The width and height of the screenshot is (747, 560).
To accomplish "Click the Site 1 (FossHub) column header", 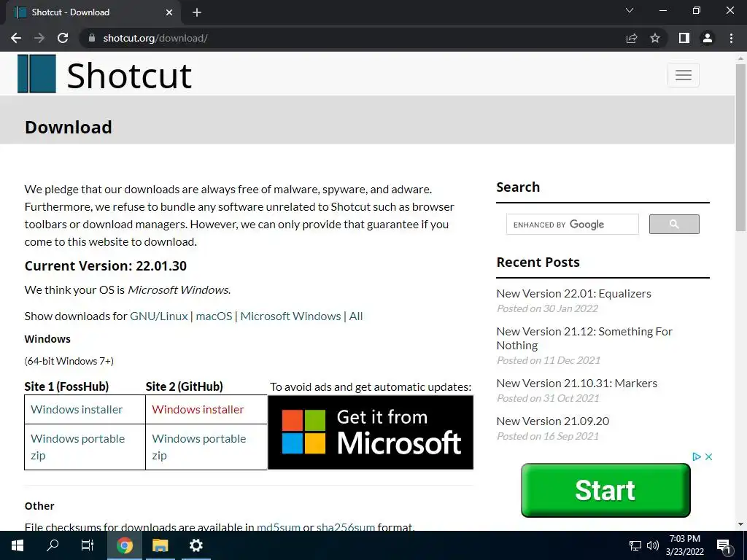I will click(x=66, y=386).
